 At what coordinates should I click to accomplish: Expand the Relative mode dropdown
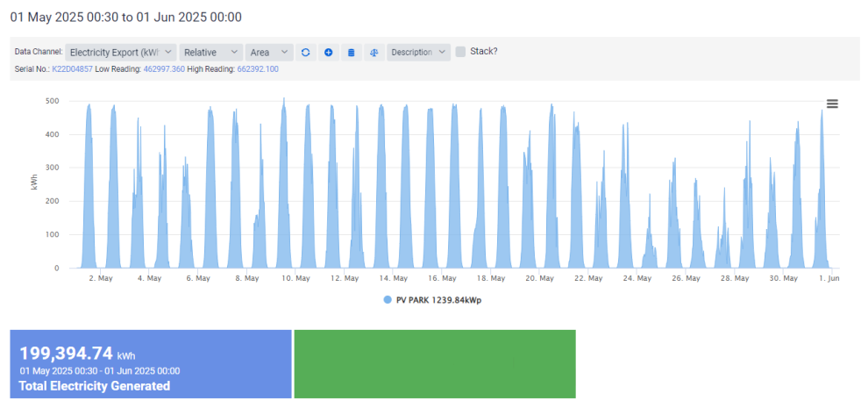point(211,53)
